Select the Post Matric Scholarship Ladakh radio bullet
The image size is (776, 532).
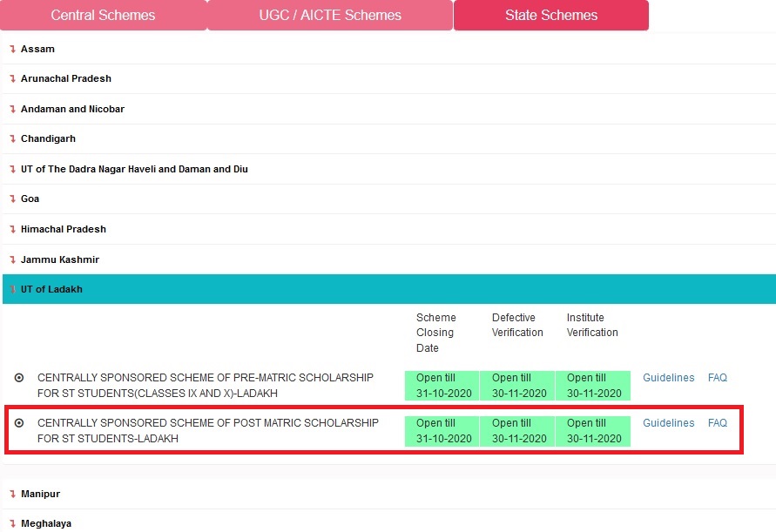pos(19,423)
